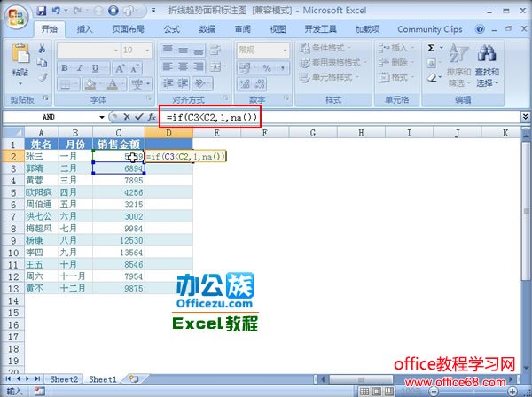
Task: Cancel formula entry with X
Action: pyautogui.click(x=127, y=117)
